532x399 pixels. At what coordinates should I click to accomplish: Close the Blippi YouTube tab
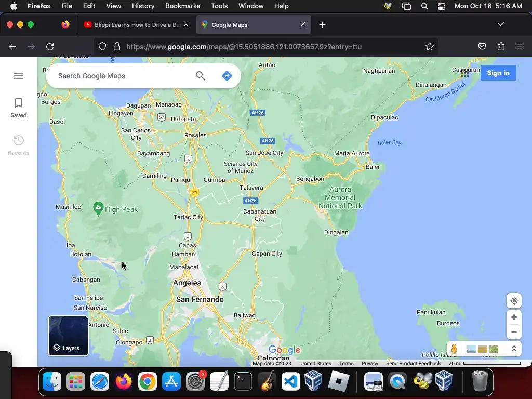pyautogui.click(x=186, y=24)
